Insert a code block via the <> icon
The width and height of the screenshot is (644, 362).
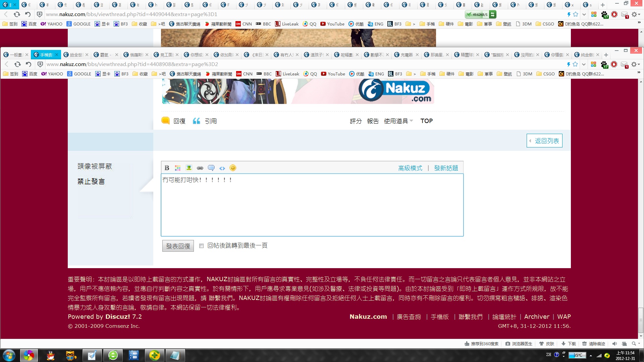(x=222, y=168)
